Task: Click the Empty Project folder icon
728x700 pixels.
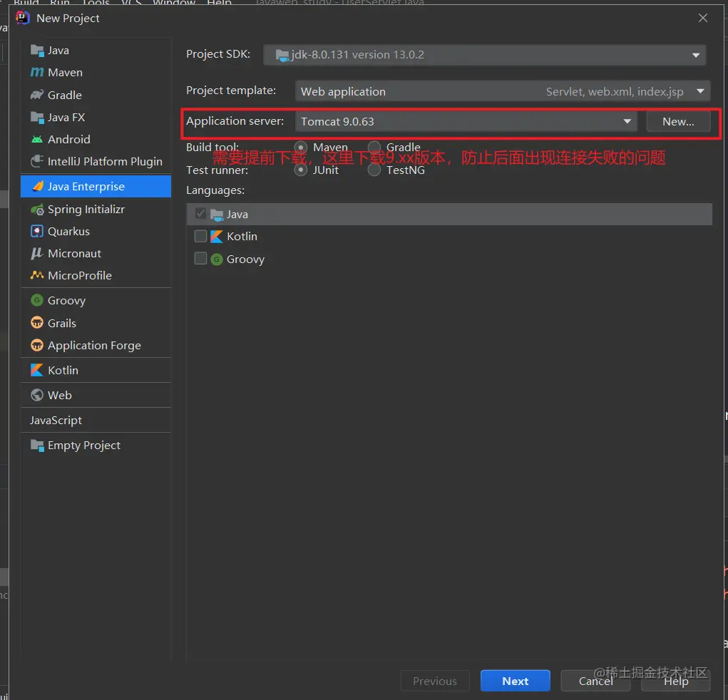Action: pos(36,445)
